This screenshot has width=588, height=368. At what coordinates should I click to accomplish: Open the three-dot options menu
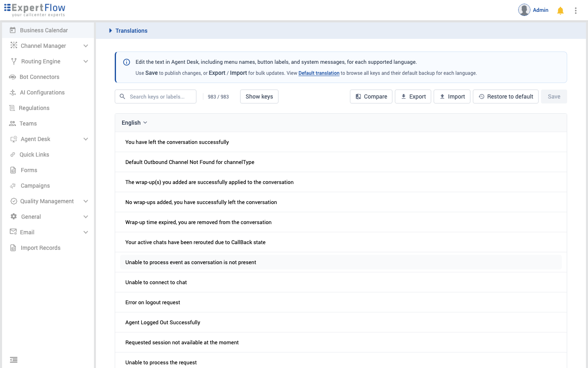tap(576, 11)
